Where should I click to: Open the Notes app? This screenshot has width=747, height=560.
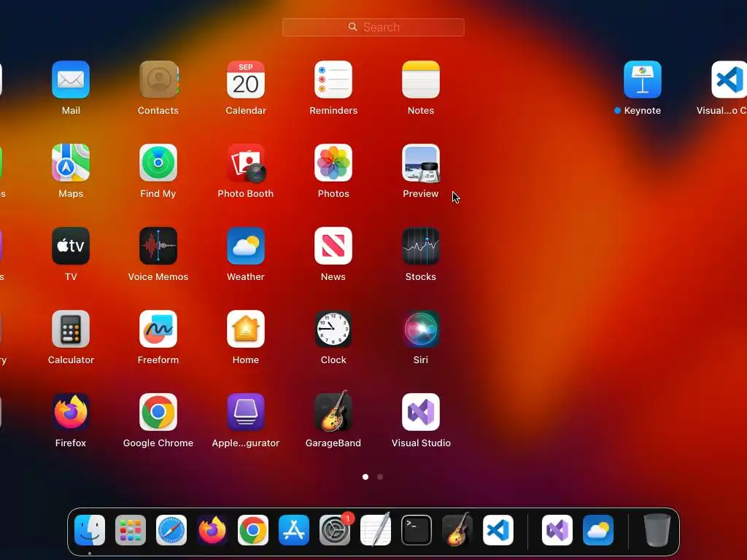coord(421,79)
